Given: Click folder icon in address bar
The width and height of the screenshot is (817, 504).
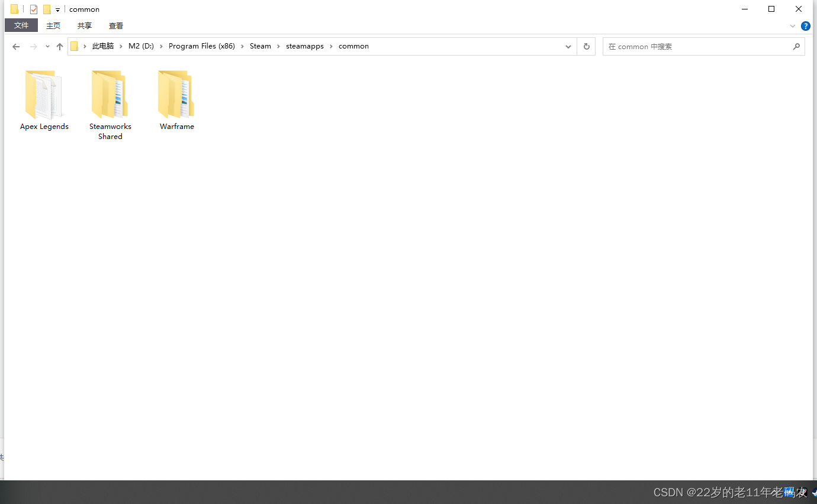Looking at the screenshot, I should pyautogui.click(x=74, y=46).
